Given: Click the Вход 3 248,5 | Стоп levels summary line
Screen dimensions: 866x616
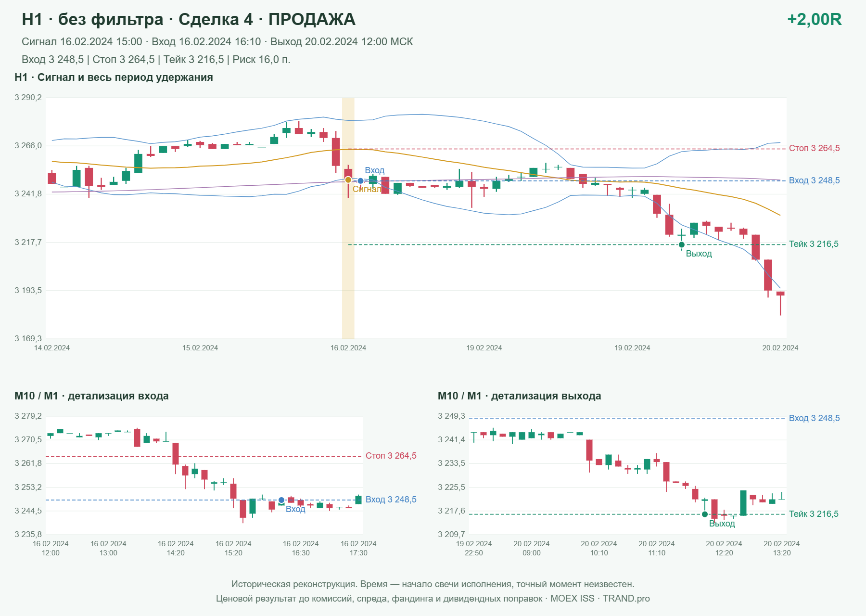Looking at the screenshot, I should click(x=156, y=60).
